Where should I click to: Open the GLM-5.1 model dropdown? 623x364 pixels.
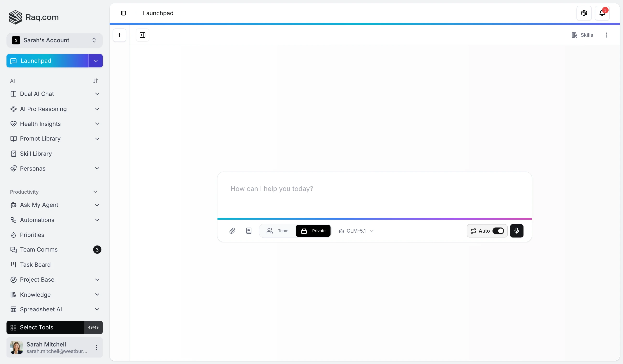coord(356,231)
